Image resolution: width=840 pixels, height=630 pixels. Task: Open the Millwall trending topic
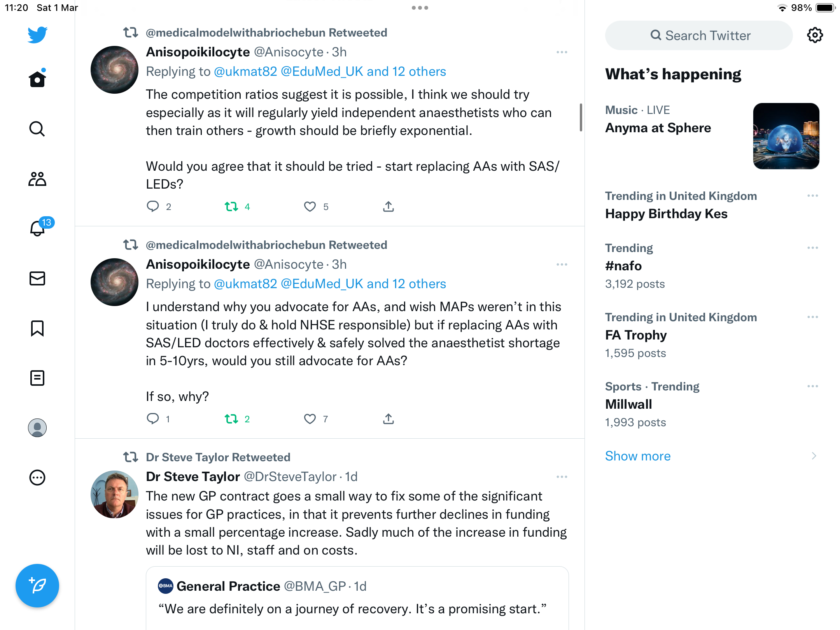pyautogui.click(x=628, y=404)
